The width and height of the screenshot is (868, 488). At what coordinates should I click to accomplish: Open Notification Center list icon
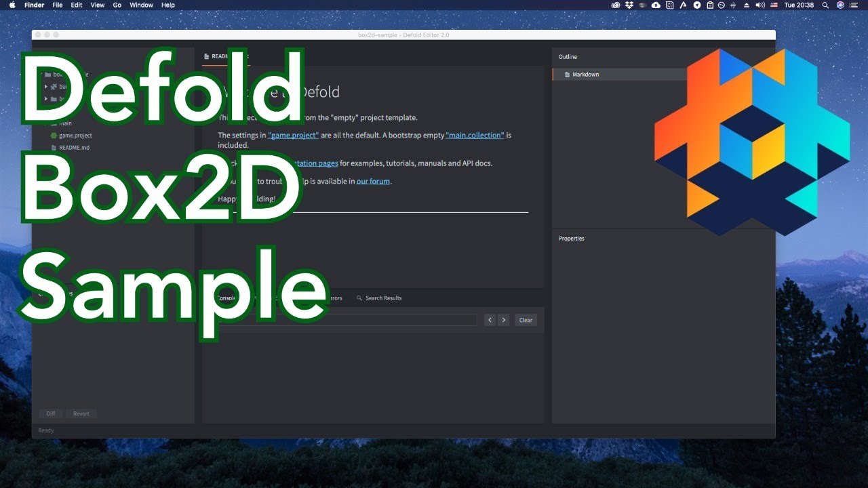pyautogui.click(x=855, y=5)
